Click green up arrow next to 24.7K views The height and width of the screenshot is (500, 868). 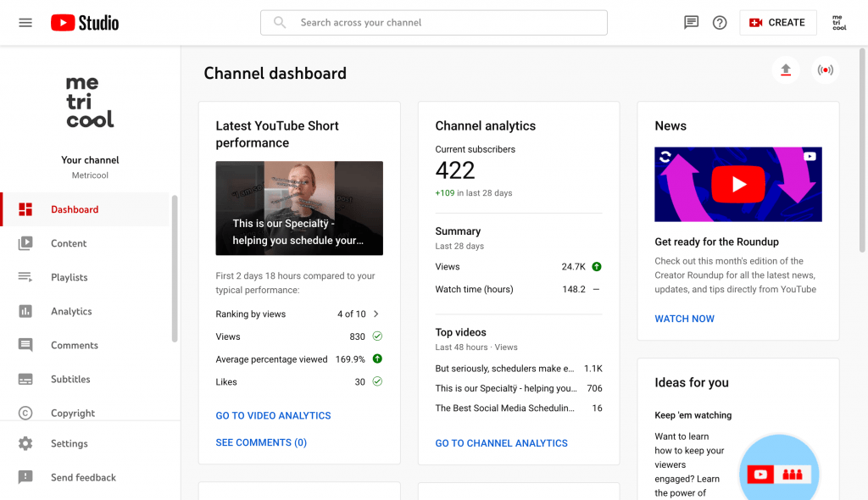coord(597,266)
